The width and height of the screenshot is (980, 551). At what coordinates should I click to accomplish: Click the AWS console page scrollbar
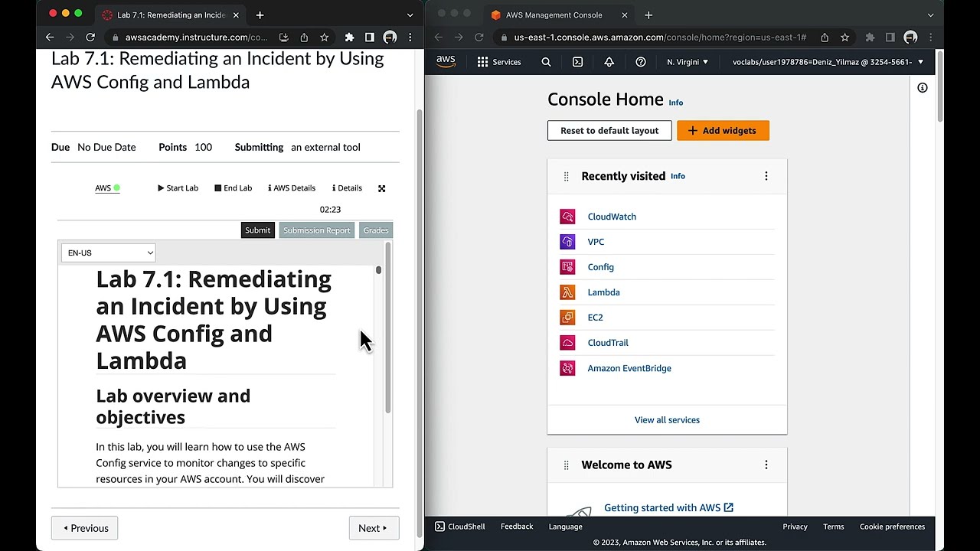tap(939, 86)
